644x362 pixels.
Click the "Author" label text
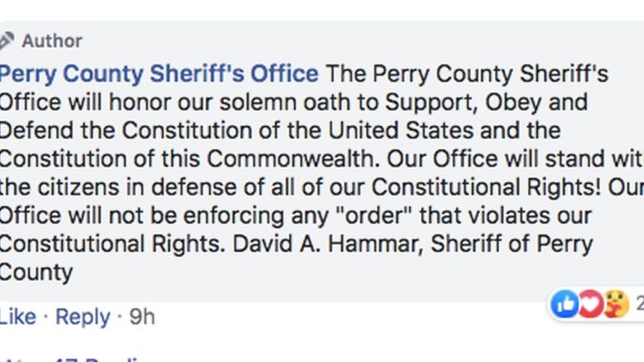pyautogui.click(x=51, y=41)
